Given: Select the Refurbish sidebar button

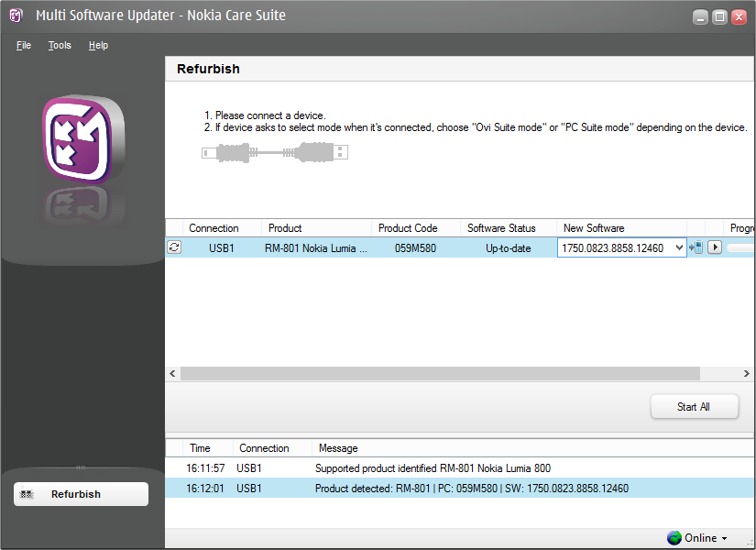Looking at the screenshot, I should point(81,494).
